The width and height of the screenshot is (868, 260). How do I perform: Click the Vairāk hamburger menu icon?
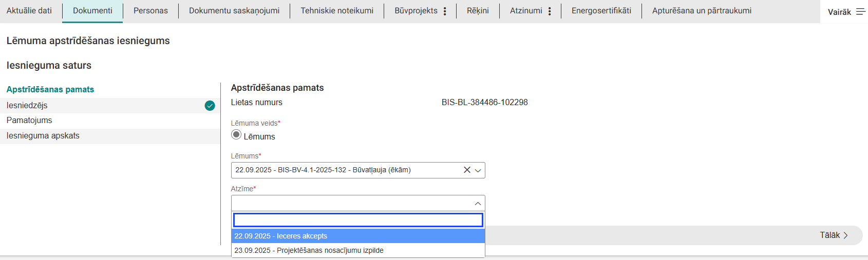(860, 12)
